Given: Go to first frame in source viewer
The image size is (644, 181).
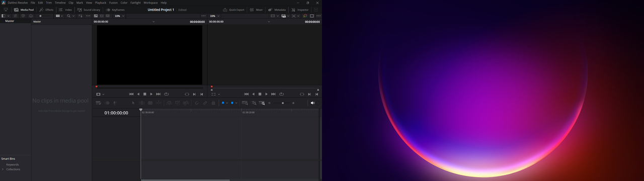Looking at the screenshot, I should (x=131, y=94).
